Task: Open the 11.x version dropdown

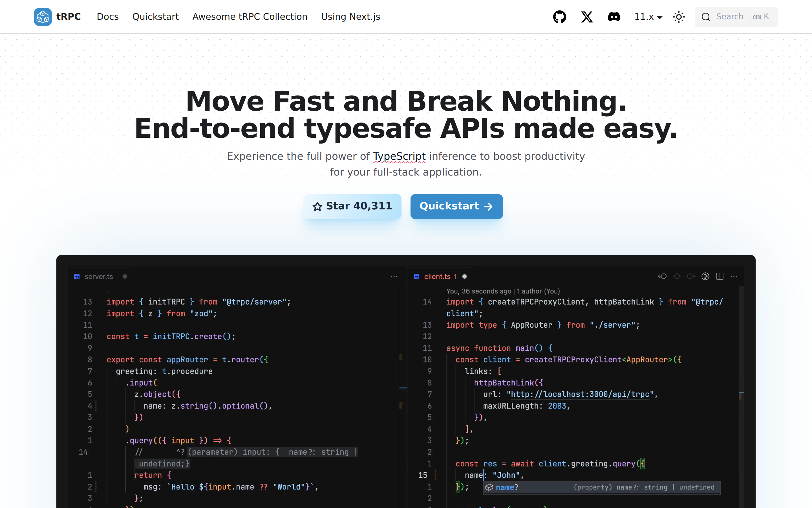Action: tap(648, 17)
